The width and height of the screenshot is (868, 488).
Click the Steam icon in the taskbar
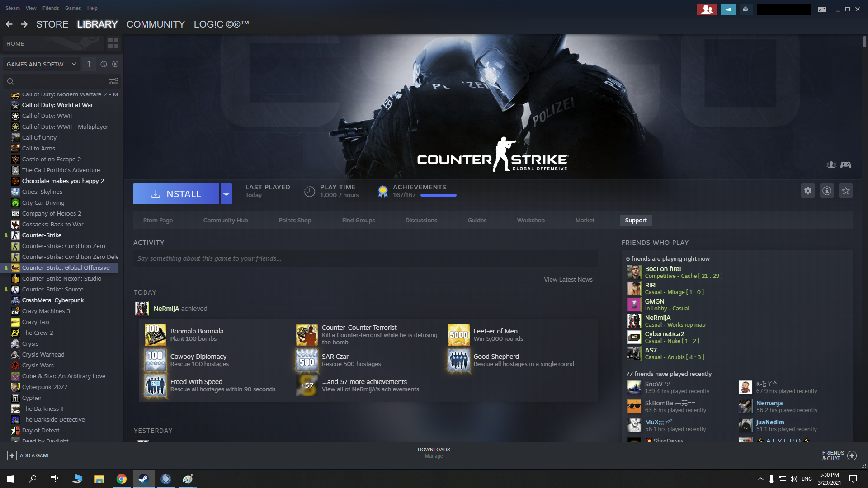coord(143,479)
